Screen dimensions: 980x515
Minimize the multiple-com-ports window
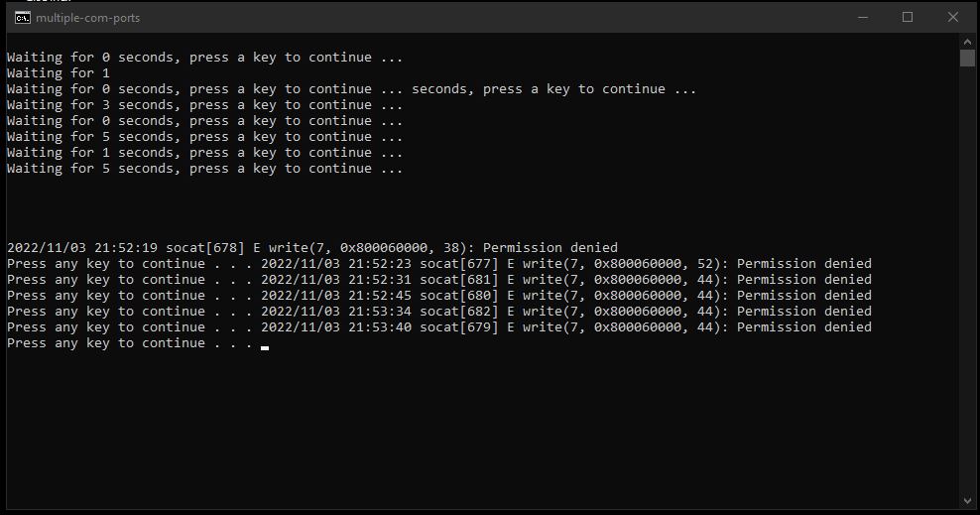click(x=863, y=18)
